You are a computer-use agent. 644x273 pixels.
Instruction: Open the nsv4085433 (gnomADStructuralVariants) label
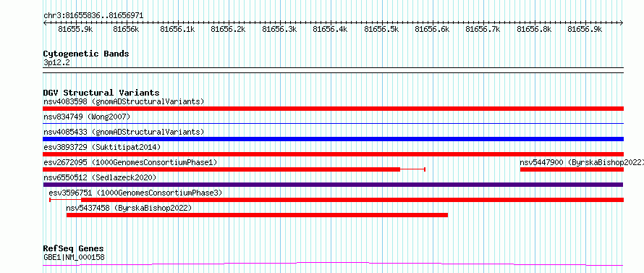[x=124, y=132]
